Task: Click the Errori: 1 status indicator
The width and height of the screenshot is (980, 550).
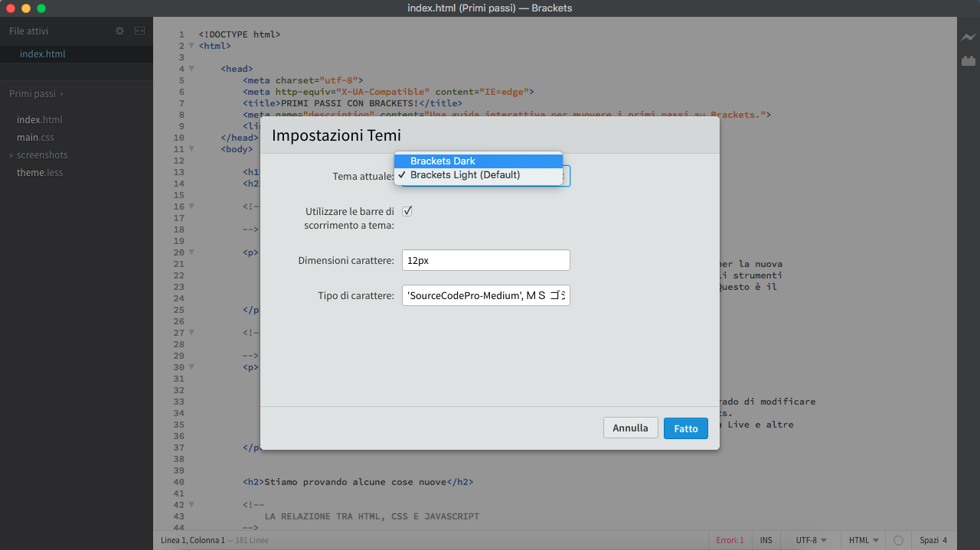Action: pyautogui.click(x=730, y=540)
